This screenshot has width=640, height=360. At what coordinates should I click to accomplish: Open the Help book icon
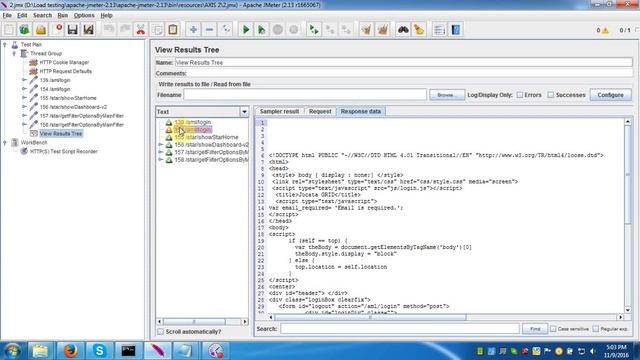(456, 29)
